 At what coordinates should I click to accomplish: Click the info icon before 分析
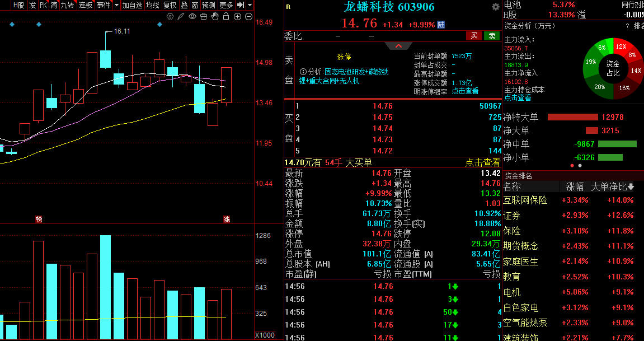(303, 72)
